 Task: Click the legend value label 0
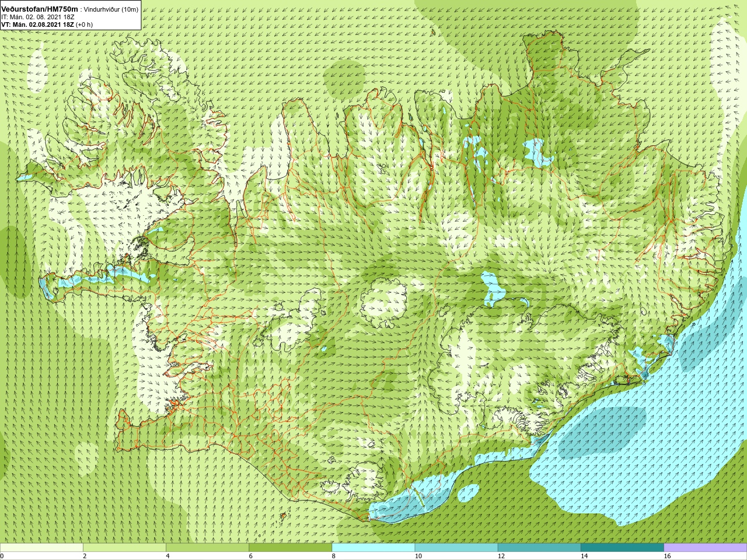click(x=2, y=556)
